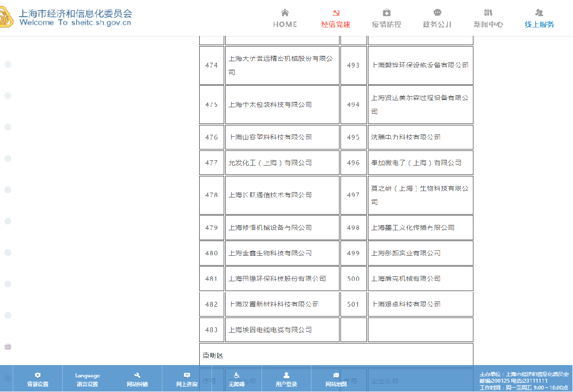573x392 pixels.
Task: Select the cell 上海彤颜实业有限公司
Action: point(420,253)
